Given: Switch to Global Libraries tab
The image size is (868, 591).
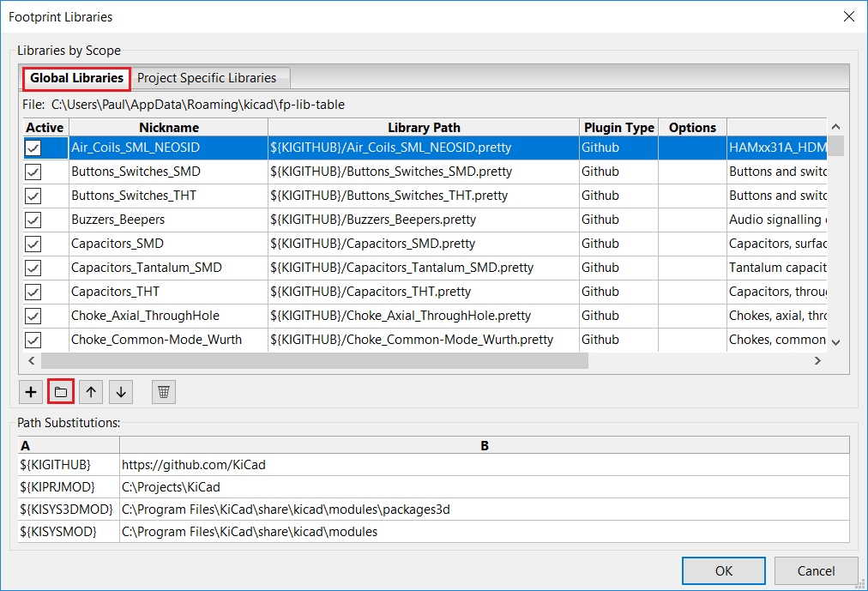Looking at the screenshot, I should [76, 78].
